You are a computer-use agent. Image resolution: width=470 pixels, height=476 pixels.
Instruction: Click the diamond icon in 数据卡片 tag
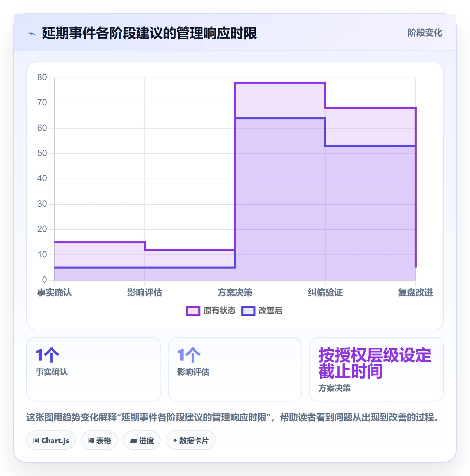coord(175,440)
